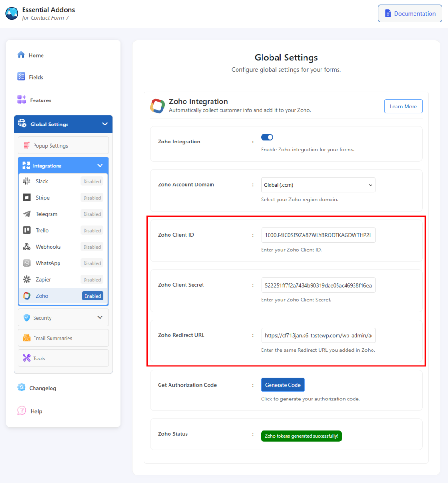Expand Security using its chevron

click(x=100, y=317)
